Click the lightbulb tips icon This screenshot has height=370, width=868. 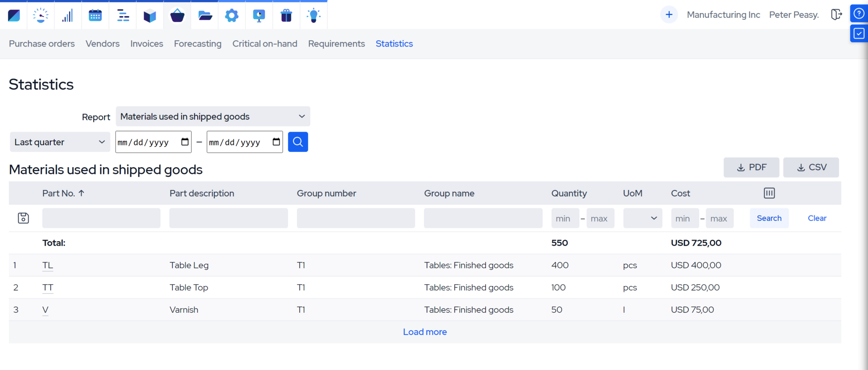[x=313, y=16]
